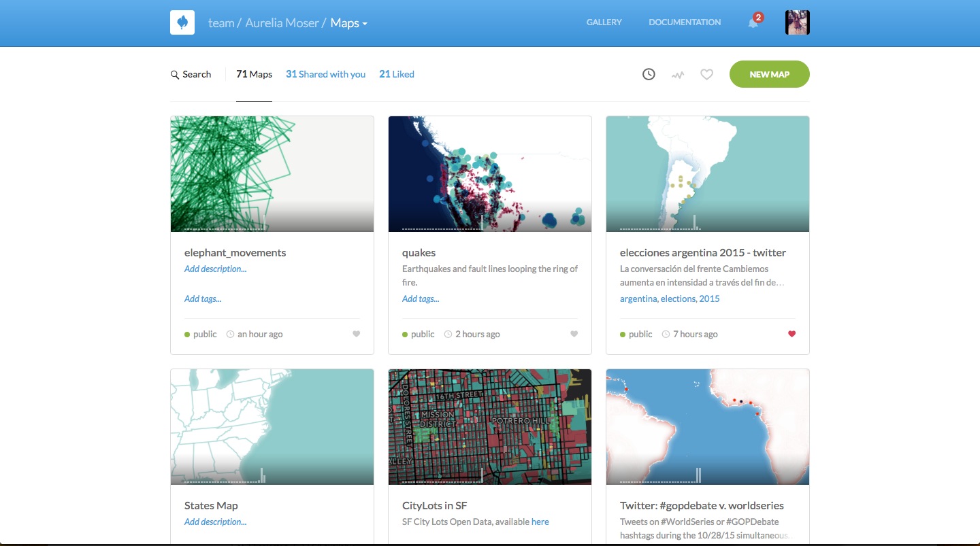Open the Documentation link in header
980x546 pixels.
click(684, 22)
